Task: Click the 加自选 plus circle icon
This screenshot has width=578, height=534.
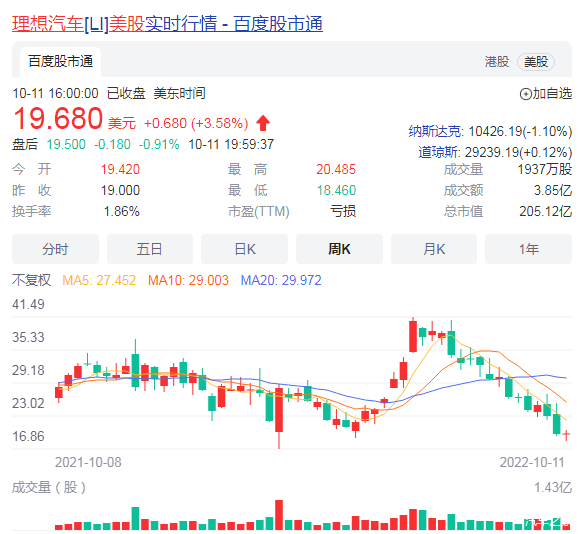Action: (x=525, y=94)
